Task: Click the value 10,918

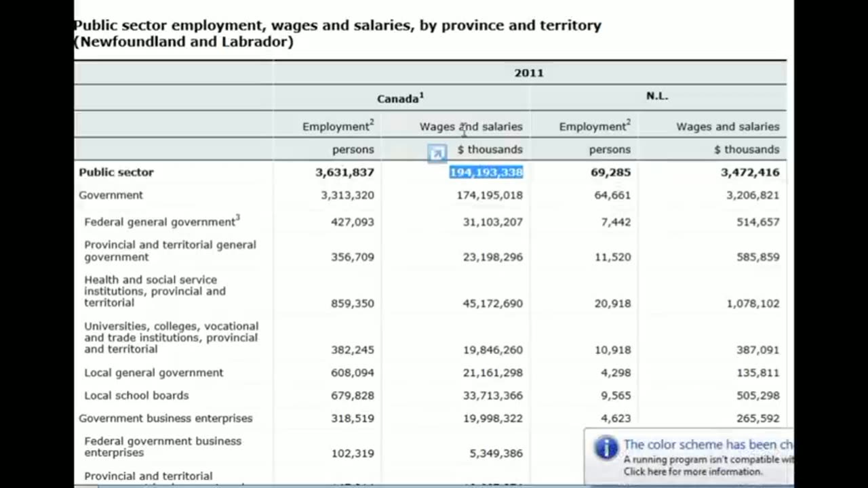Action: [x=612, y=350]
